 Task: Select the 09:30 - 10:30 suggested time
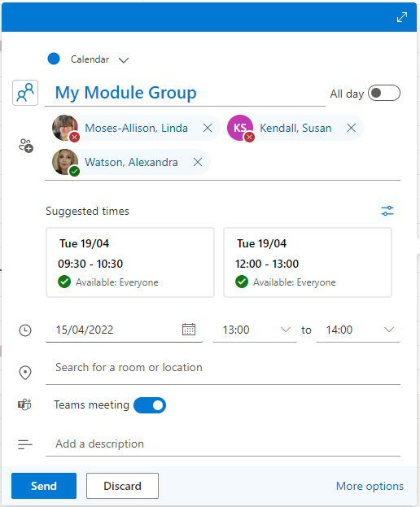(x=130, y=263)
